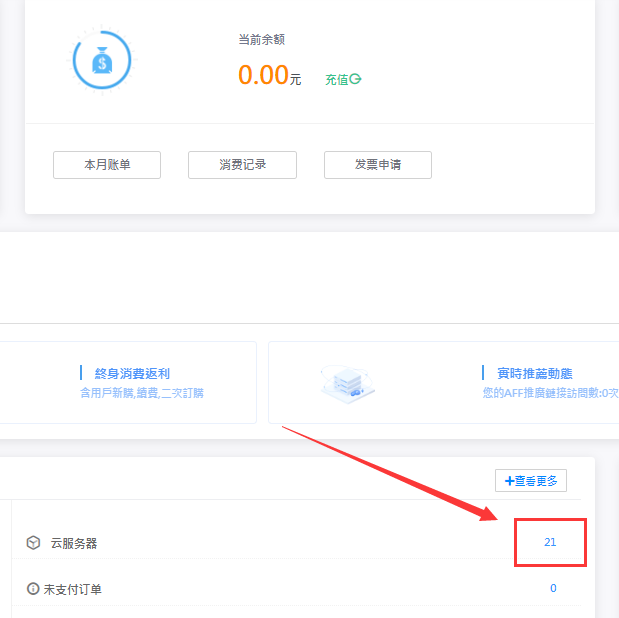Click the 含用戶新購 rebate description text
The width and height of the screenshot is (619, 618).
point(142,393)
